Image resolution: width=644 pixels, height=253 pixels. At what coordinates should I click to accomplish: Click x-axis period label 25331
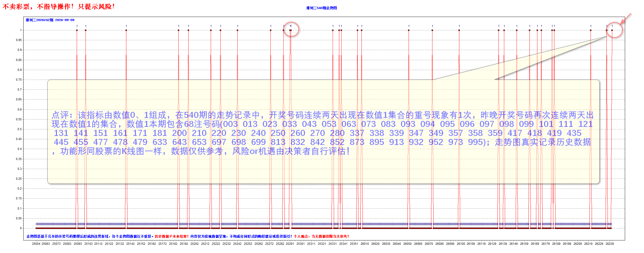[x=333, y=244]
